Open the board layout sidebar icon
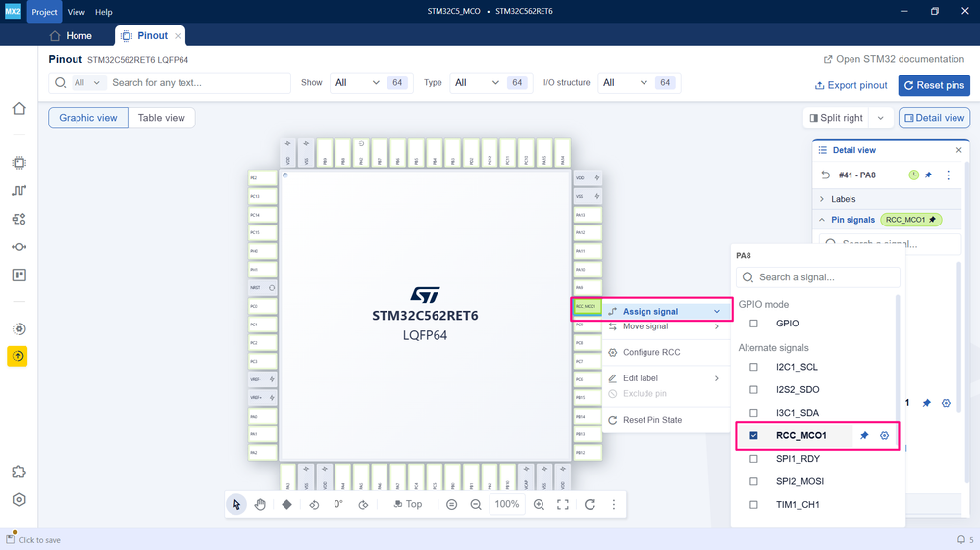 [19, 275]
